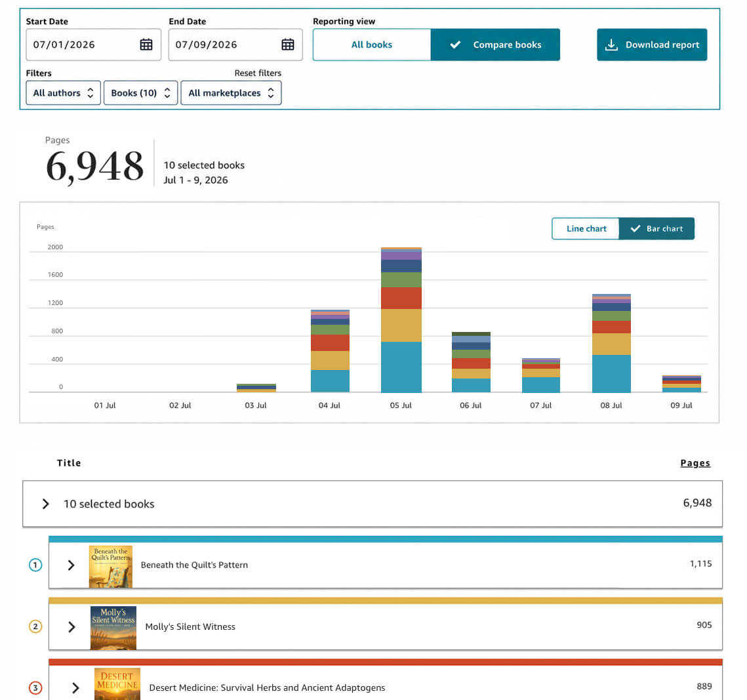
Task: Expand the 10 selected books row
Action: [x=45, y=504]
